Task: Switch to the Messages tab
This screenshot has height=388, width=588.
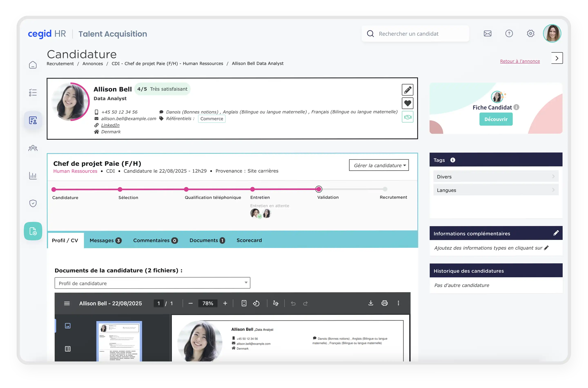Action: (x=105, y=240)
